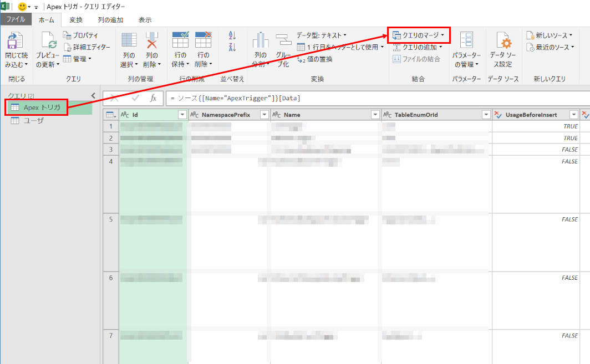Open 1 行目をヘッダーとして使用 dropdown
The image size is (590, 364).
[340, 47]
